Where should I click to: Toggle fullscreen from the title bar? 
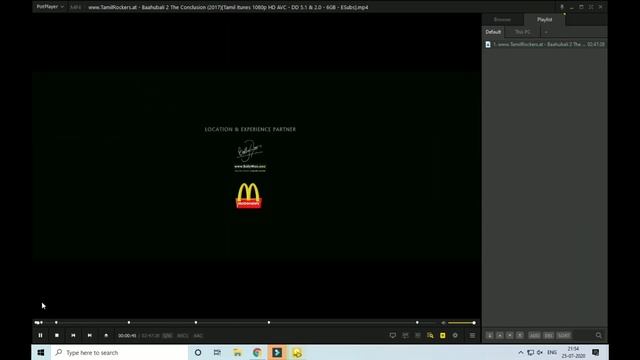591,7
